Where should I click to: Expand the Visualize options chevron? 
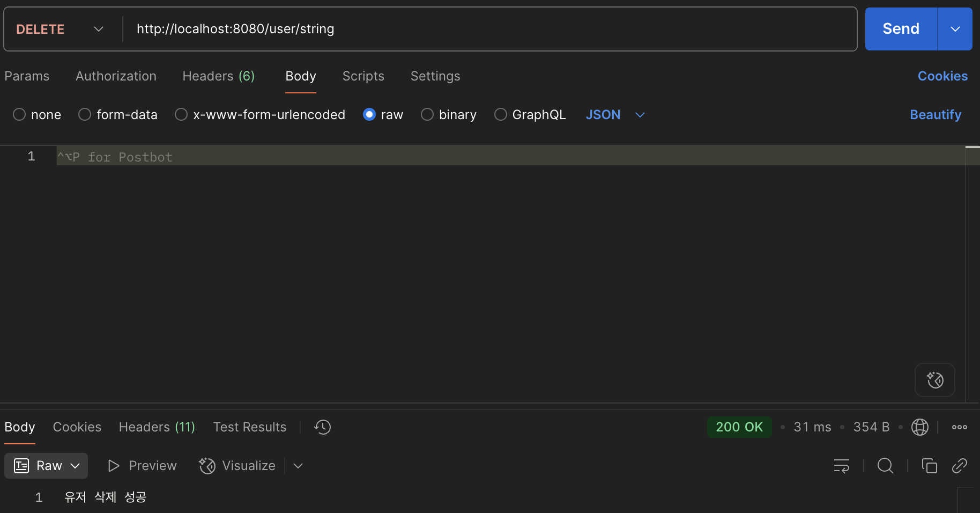(x=298, y=466)
